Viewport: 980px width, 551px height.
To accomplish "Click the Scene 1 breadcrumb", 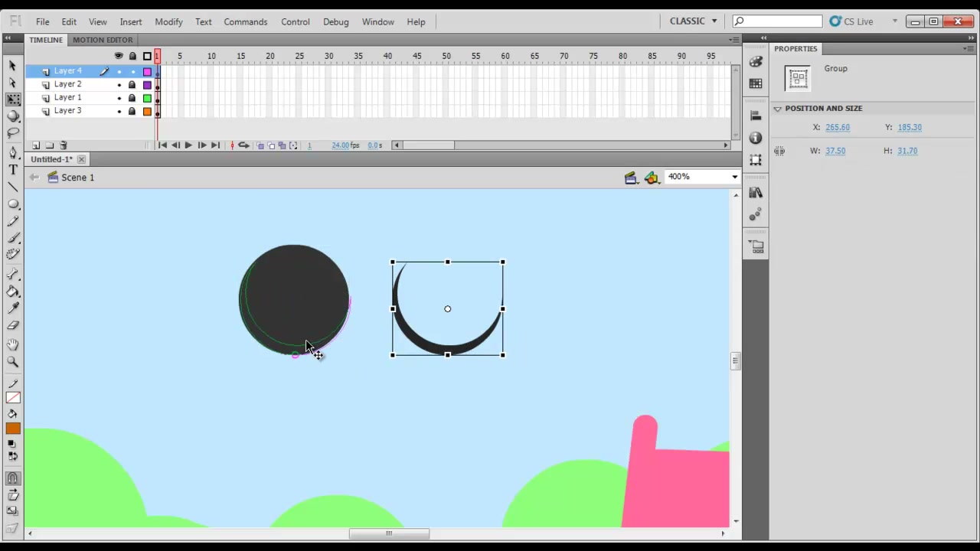I will point(77,178).
